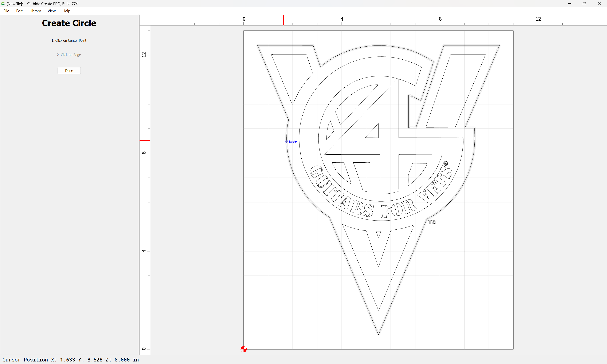Click the 4 label on the vertical ruler
This screenshot has height=364, width=607.
click(x=144, y=251)
